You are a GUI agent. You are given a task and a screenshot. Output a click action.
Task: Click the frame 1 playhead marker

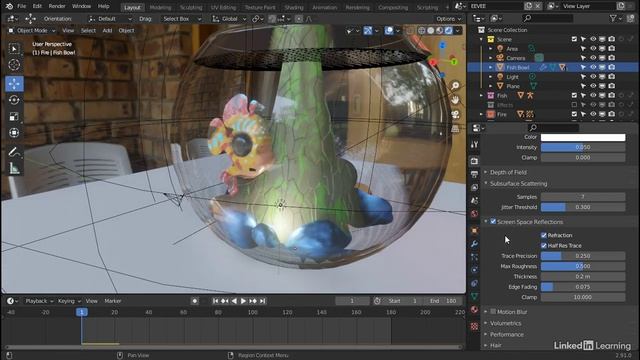click(x=82, y=312)
